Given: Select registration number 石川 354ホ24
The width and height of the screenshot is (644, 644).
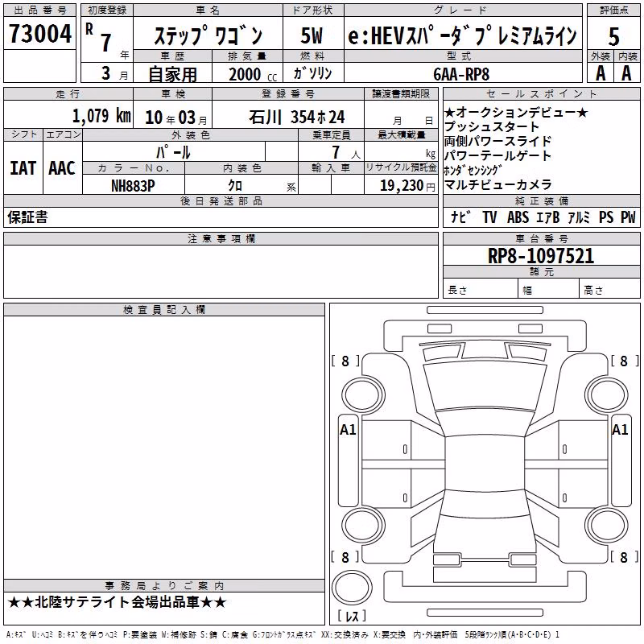Looking at the screenshot, I should [x=296, y=117].
